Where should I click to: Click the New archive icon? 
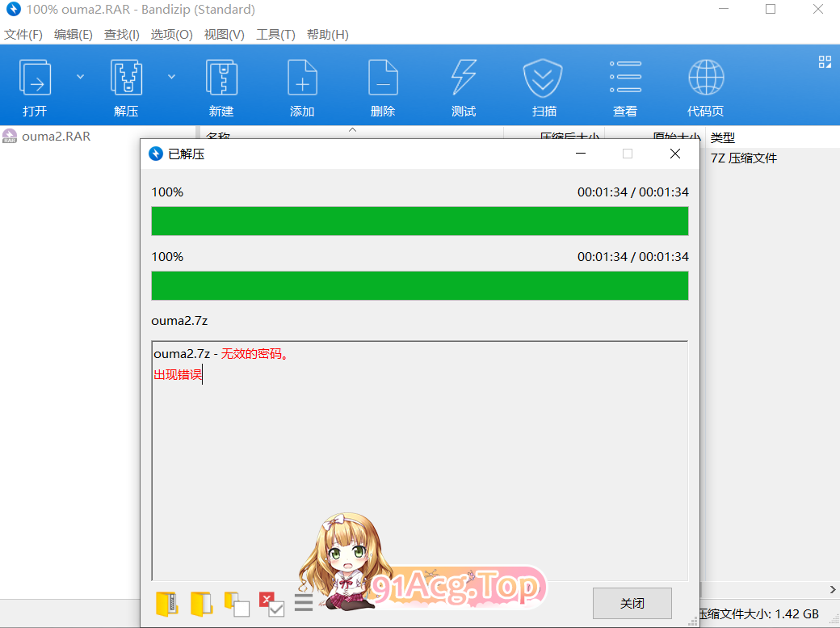[221, 85]
